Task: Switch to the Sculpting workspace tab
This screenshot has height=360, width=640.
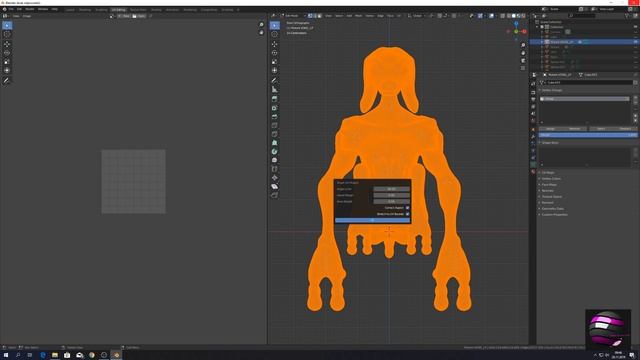Action: coord(101,9)
